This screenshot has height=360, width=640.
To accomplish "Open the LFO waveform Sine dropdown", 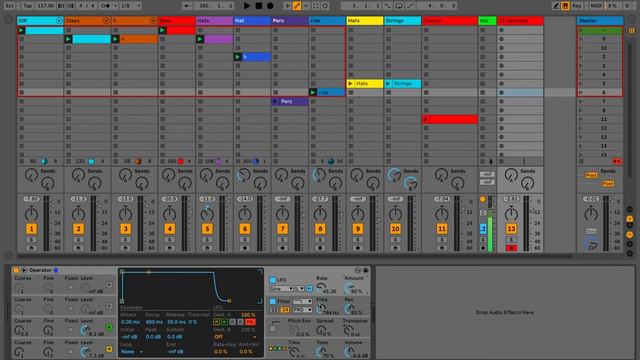I will 281,289.
